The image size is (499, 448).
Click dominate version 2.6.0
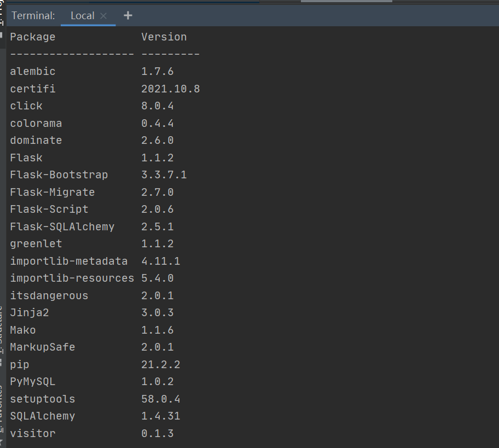click(158, 140)
